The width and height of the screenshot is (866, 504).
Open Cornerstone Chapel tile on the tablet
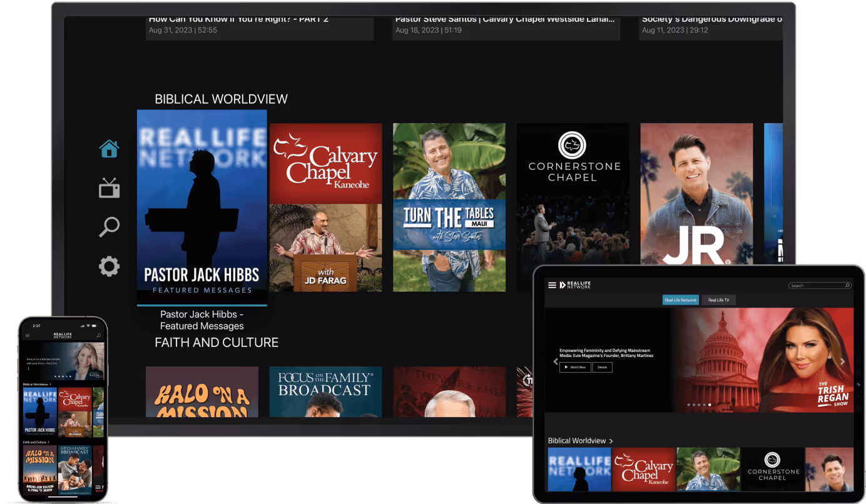[x=773, y=469]
